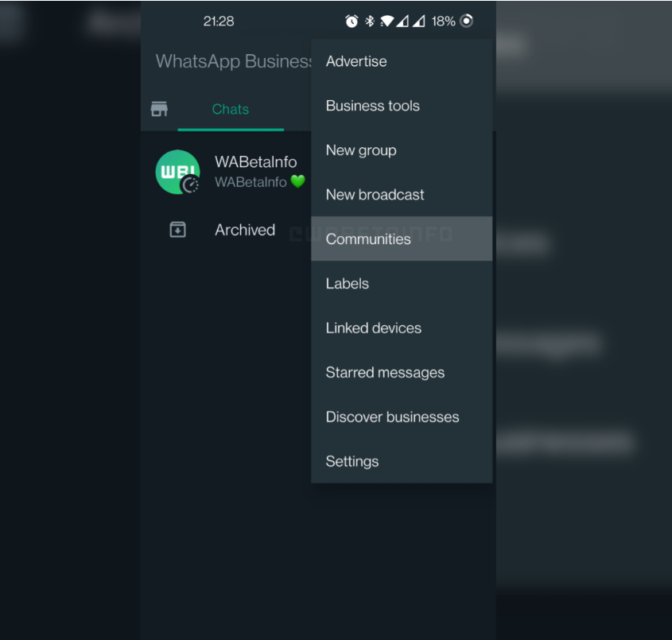Tap the Bluetooth status bar icon
The height and width of the screenshot is (640, 672).
(370, 21)
